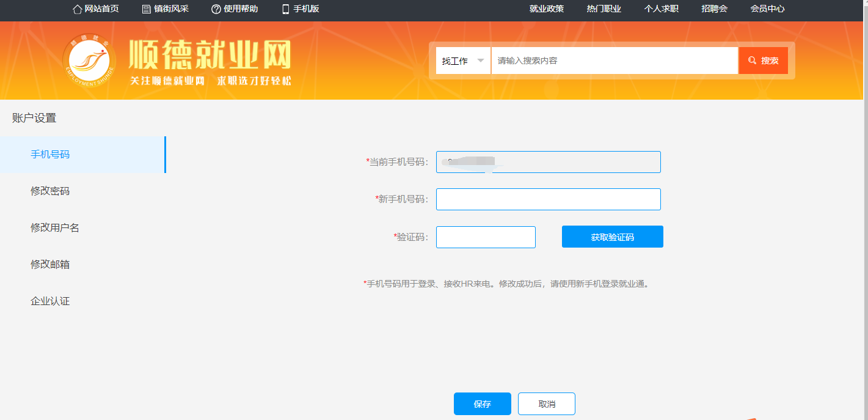Viewport: 868px width, 420px height.
Task: Open the 企业认证 sidebar tab
Action: 50,301
